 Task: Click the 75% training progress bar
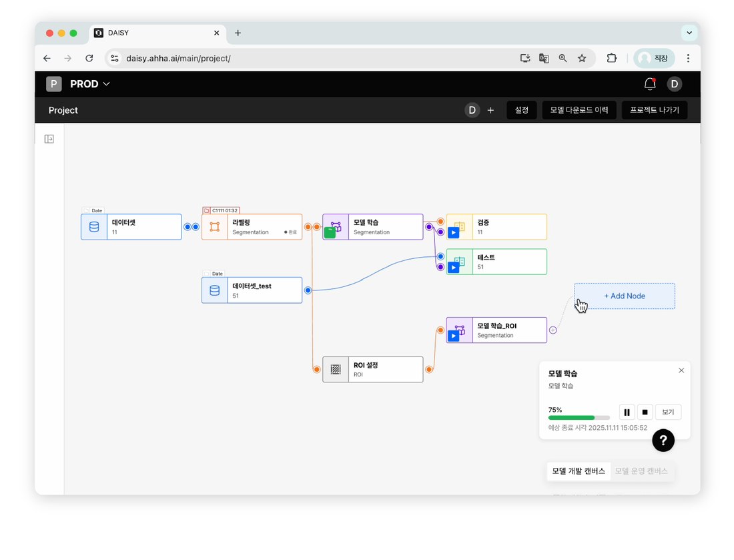click(579, 418)
